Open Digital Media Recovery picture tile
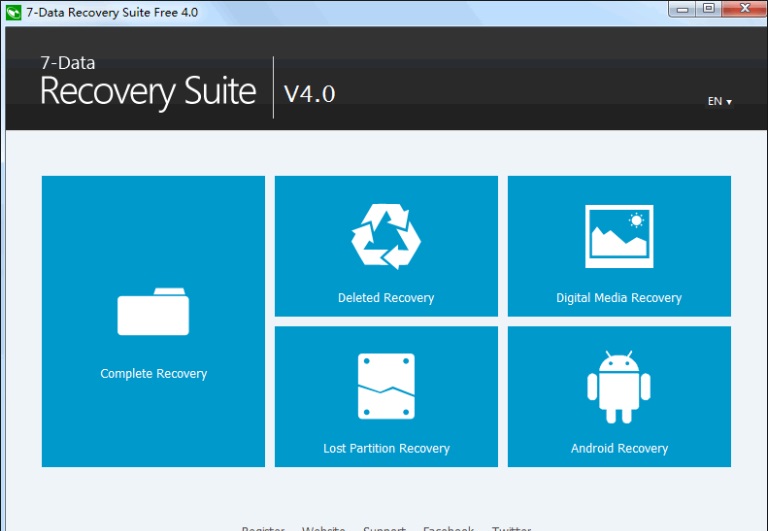The height and width of the screenshot is (531, 768). (619, 246)
